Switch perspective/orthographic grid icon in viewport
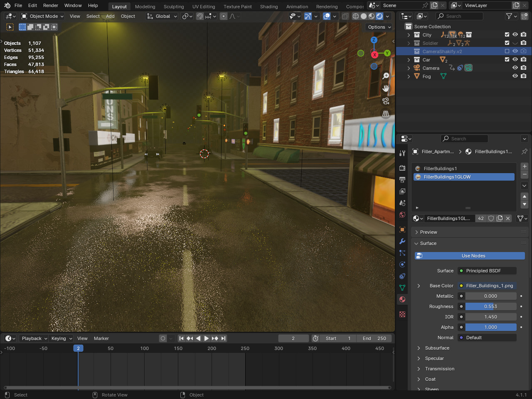Image resolution: width=532 pixels, height=399 pixels. click(386, 113)
